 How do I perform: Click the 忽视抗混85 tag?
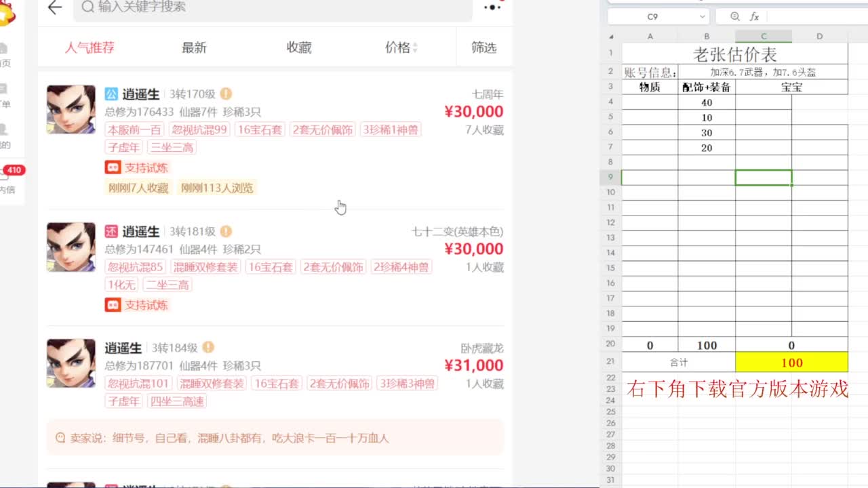click(135, 267)
